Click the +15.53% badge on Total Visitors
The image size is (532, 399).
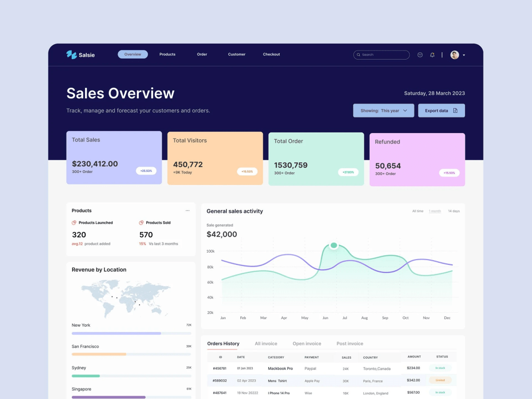[x=247, y=171]
